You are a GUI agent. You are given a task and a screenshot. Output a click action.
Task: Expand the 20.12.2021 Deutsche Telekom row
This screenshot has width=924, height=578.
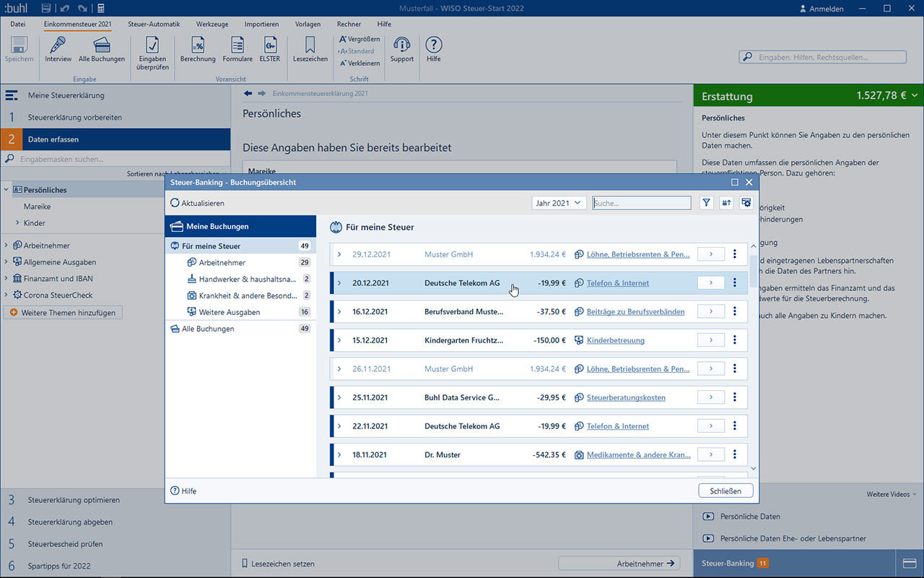339,283
